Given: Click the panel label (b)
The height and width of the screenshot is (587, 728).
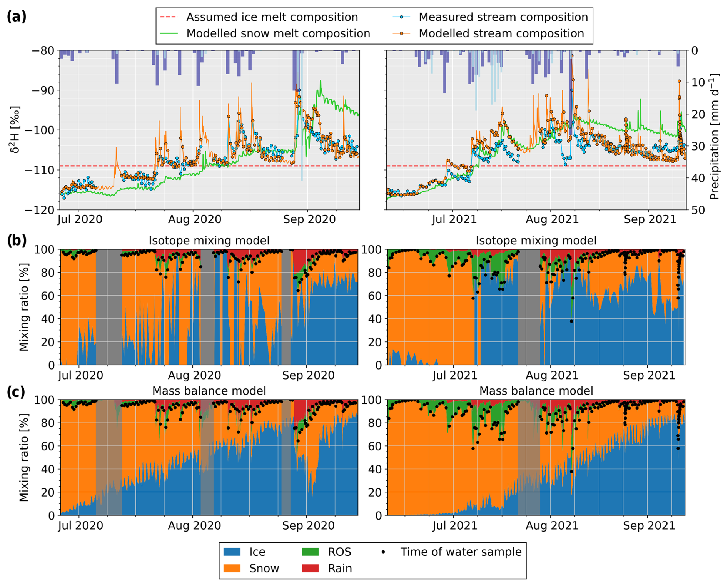Looking at the screenshot, I should (17, 240).
